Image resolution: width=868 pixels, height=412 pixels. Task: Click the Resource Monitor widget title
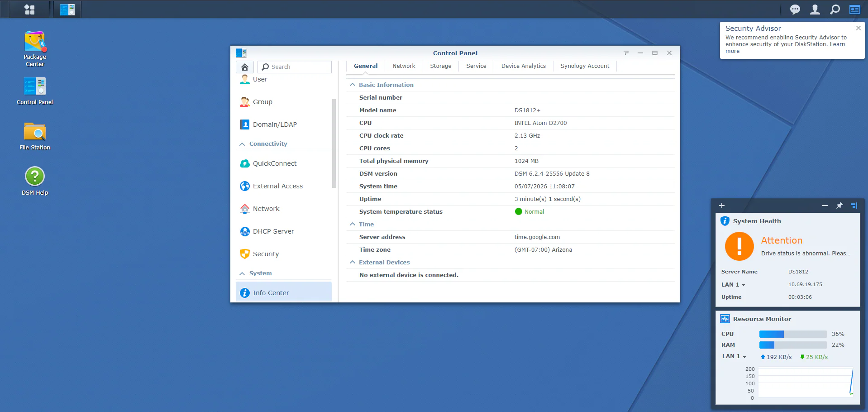point(762,319)
